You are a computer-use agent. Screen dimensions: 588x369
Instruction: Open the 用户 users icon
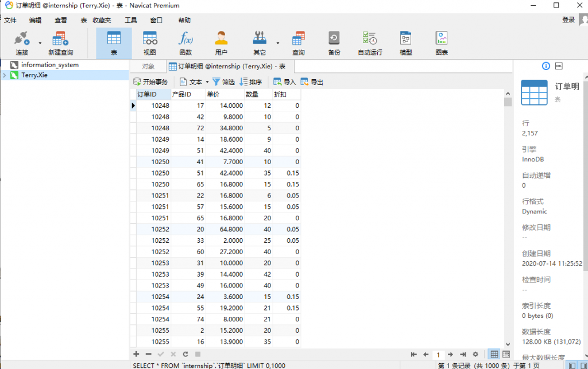pyautogui.click(x=221, y=44)
